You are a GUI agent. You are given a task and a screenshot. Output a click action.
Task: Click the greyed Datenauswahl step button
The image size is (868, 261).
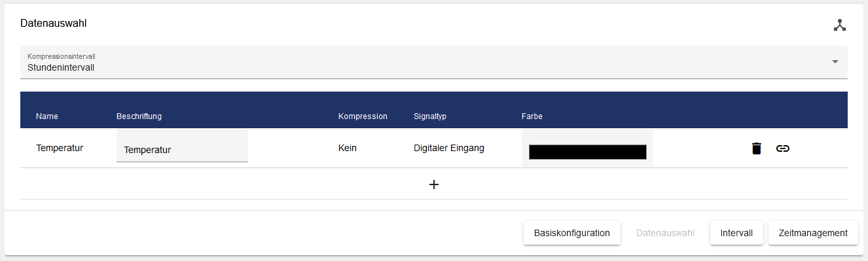pos(665,233)
